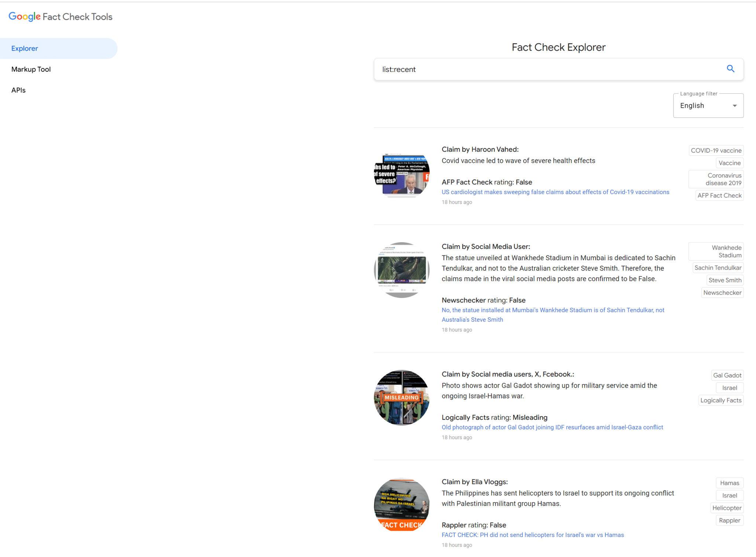
Task: Click the Wankhede Stadium statue claim paragraph
Action: click(x=559, y=268)
